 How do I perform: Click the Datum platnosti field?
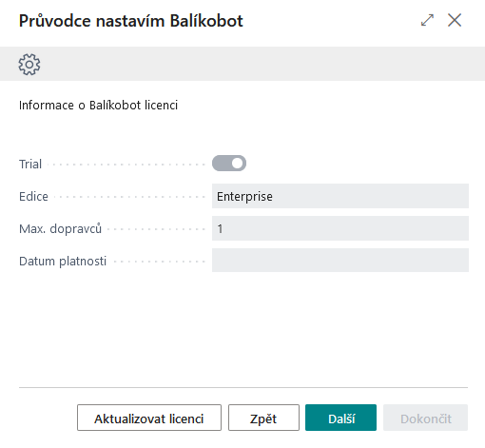point(340,261)
